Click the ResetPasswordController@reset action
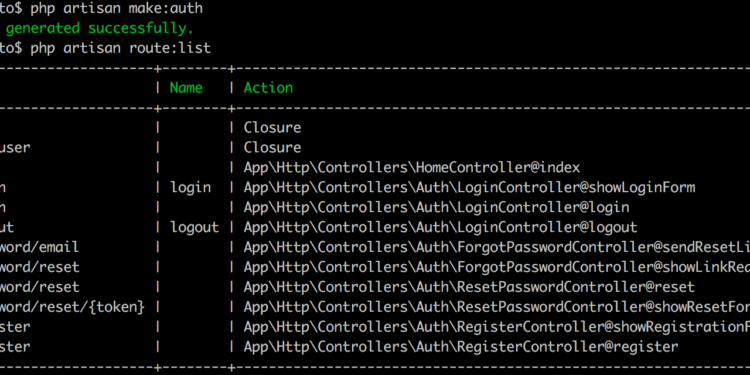750x375 pixels. (469, 287)
